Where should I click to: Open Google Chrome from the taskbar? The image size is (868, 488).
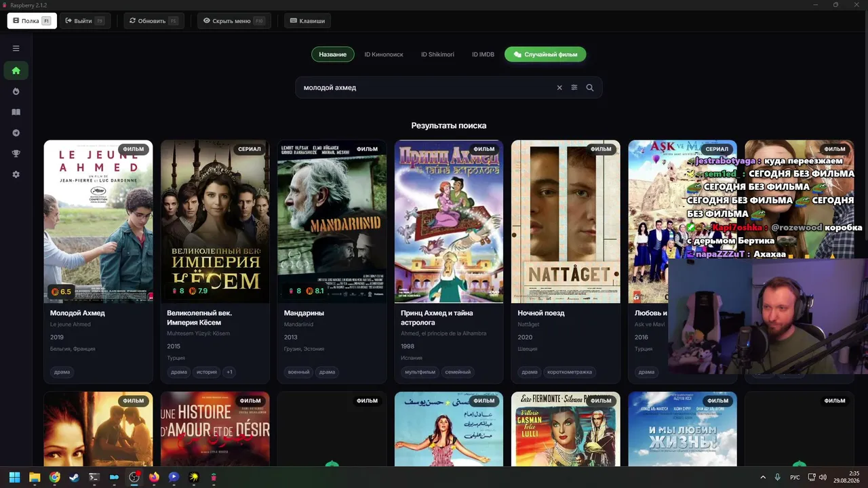pyautogui.click(x=54, y=477)
